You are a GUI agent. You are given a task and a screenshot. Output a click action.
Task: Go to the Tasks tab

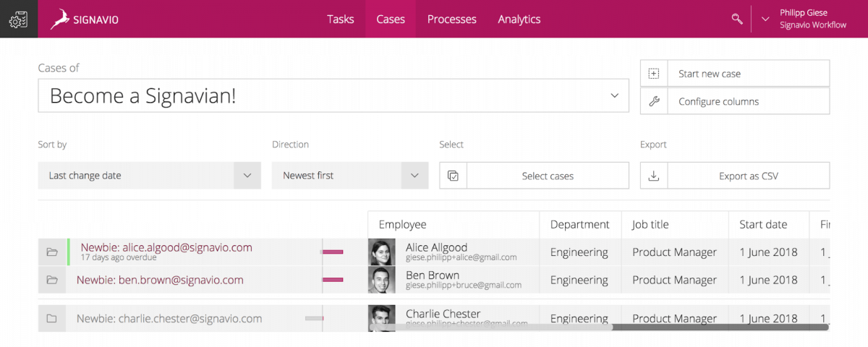point(341,20)
